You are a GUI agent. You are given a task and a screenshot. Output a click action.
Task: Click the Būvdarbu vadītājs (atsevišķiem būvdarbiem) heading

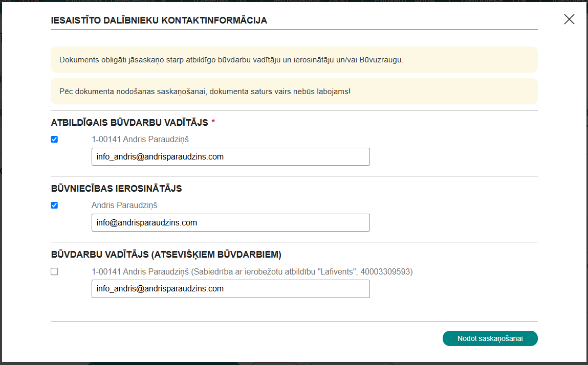166,255
